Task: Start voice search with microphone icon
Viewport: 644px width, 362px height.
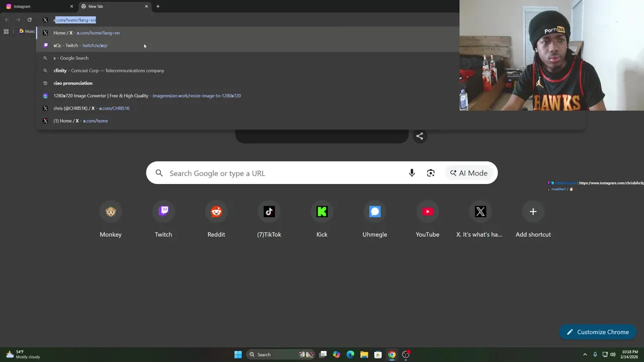Action: (x=412, y=173)
